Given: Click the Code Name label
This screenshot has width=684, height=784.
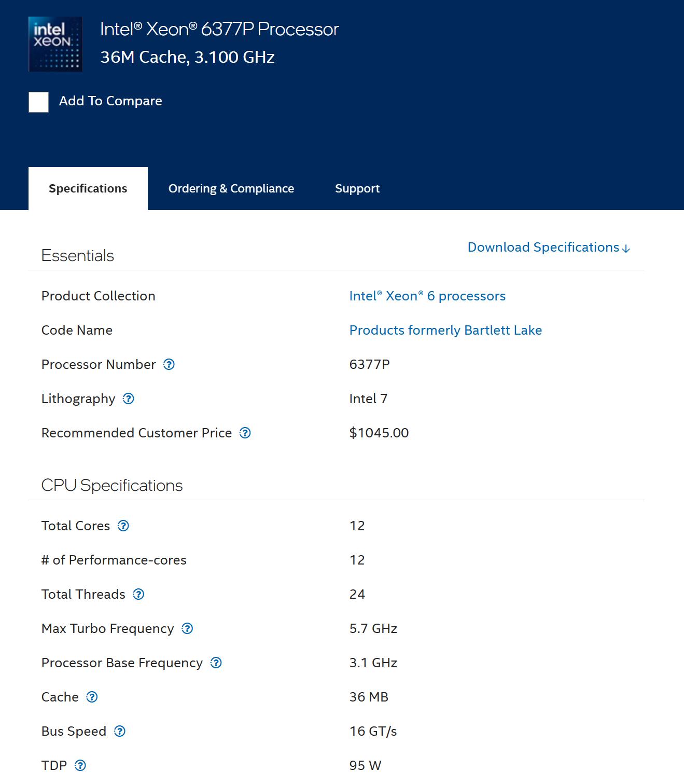Looking at the screenshot, I should pyautogui.click(x=77, y=330).
